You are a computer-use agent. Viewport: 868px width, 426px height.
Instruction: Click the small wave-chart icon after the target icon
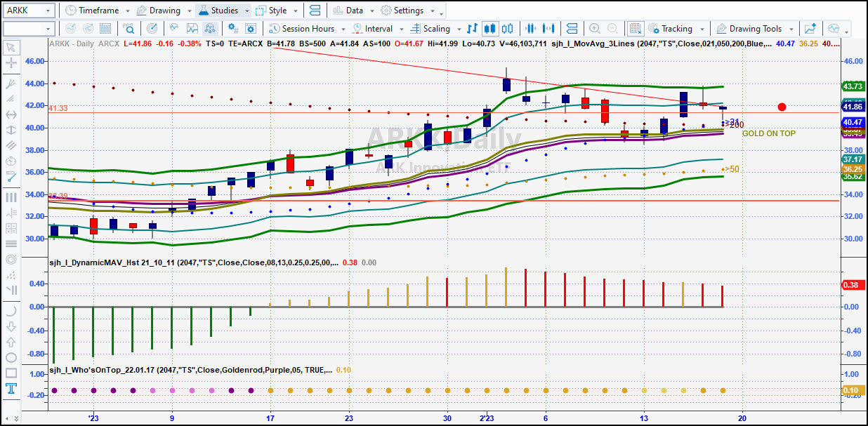(173, 29)
